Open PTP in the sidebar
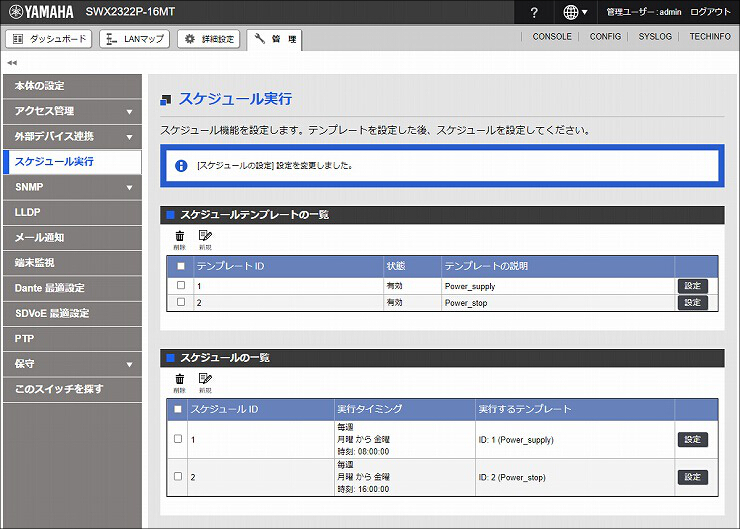740x529 pixels. click(72, 339)
